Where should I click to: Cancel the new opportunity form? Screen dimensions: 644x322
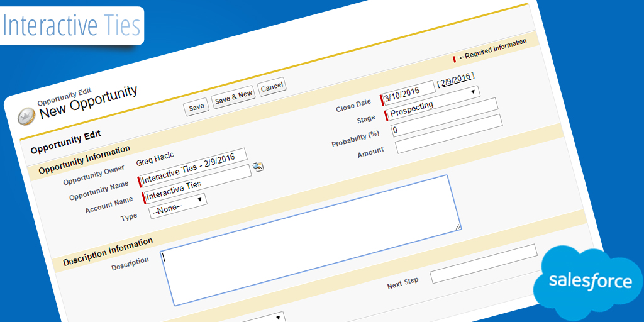[x=272, y=87]
